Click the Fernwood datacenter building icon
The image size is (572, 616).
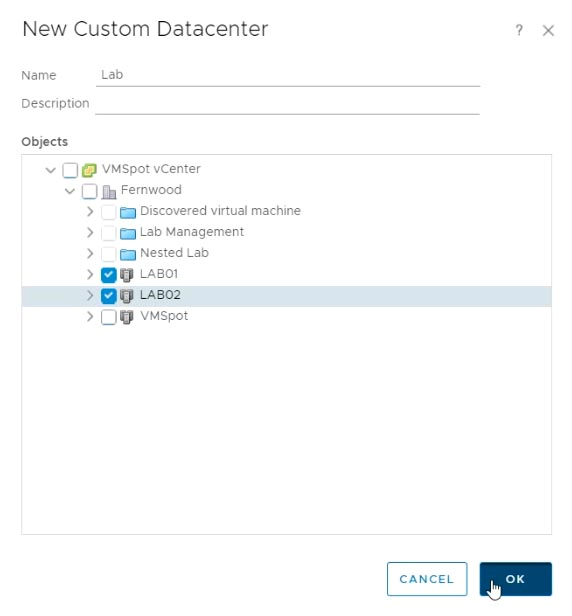109,192
